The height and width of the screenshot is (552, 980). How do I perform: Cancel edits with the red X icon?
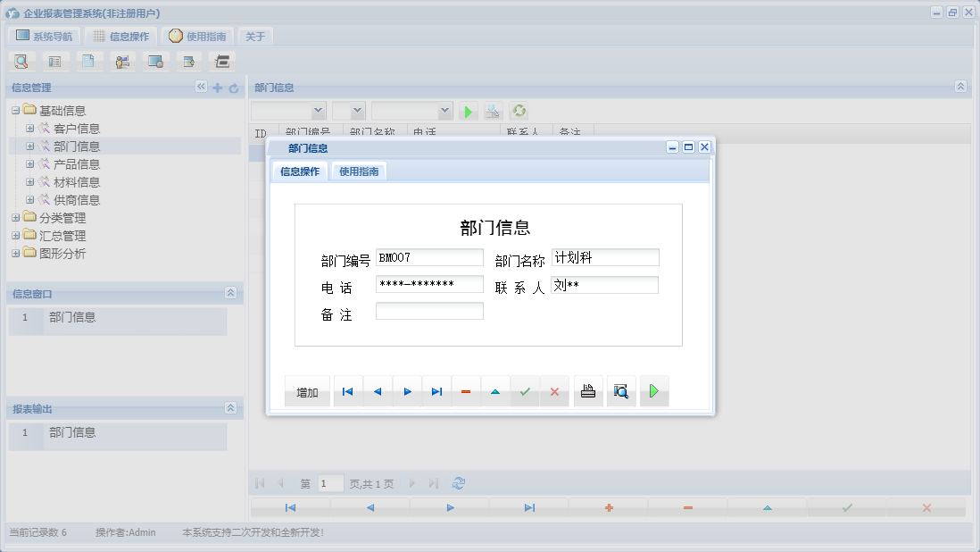[x=554, y=390]
